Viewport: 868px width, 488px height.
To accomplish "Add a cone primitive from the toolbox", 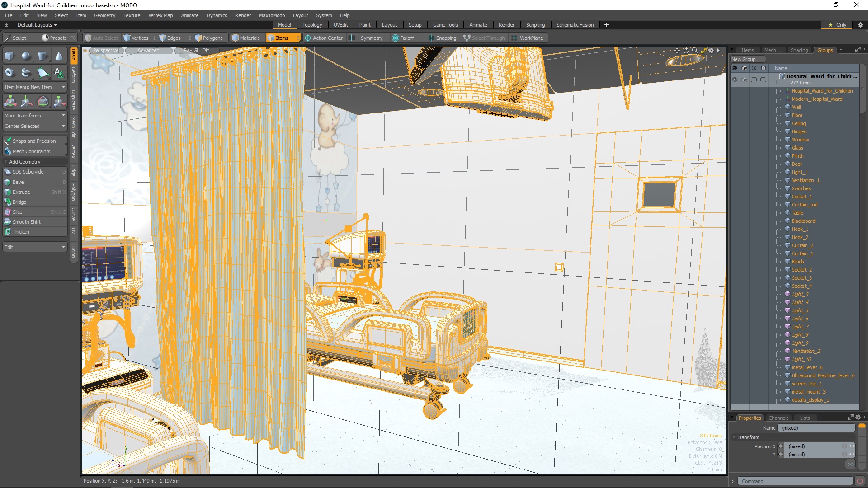I will [x=59, y=56].
